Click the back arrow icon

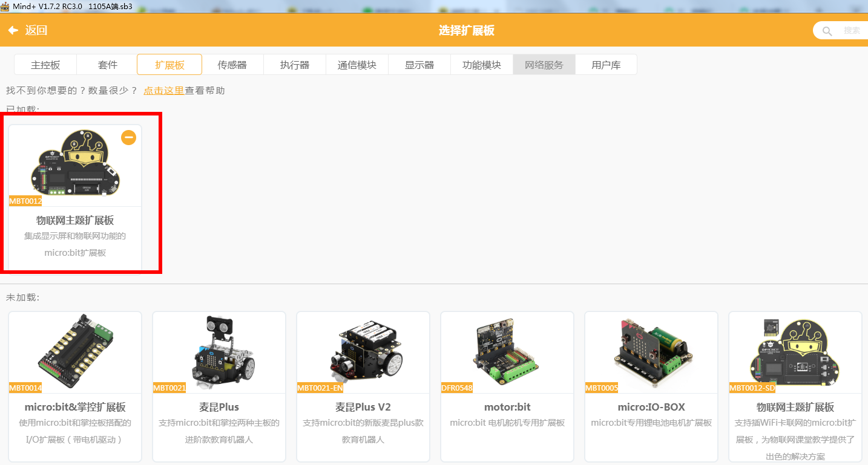(13, 30)
